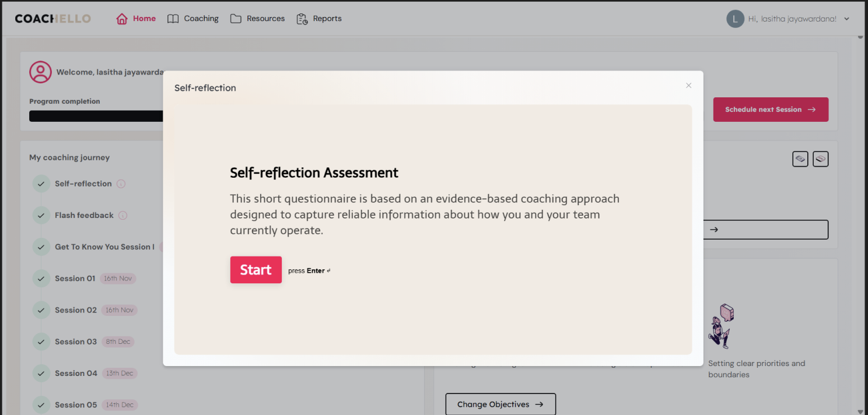Click the info icon beside Flash feedback
868x415 pixels.
coord(123,215)
